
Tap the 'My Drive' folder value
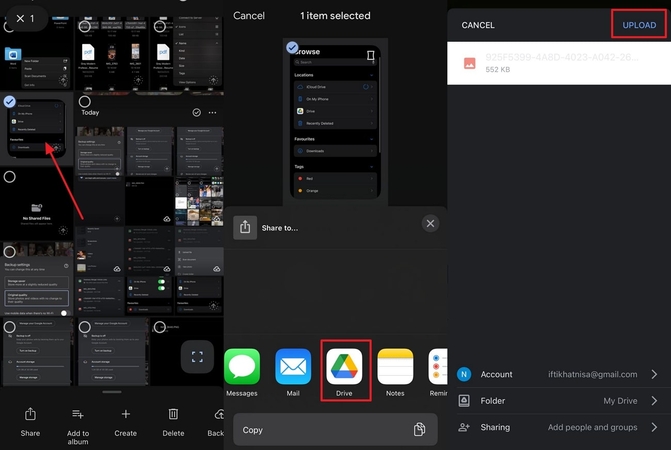coord(620,401)
